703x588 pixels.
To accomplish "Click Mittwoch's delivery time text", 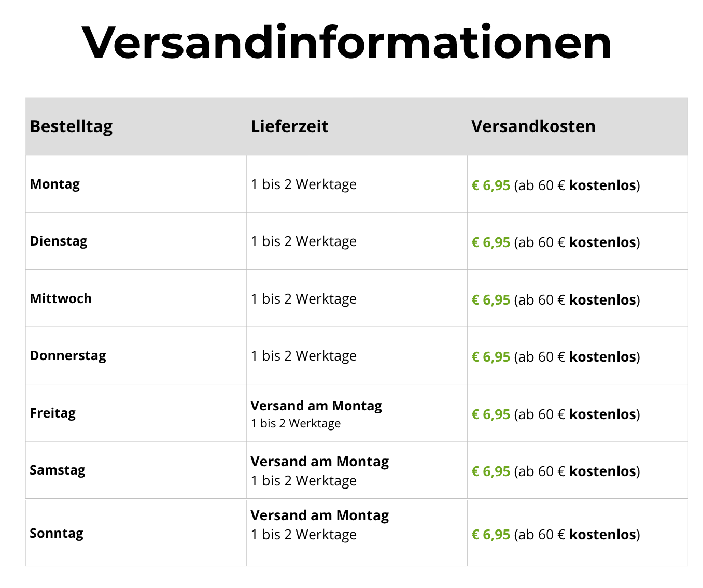I will (304, 299).
